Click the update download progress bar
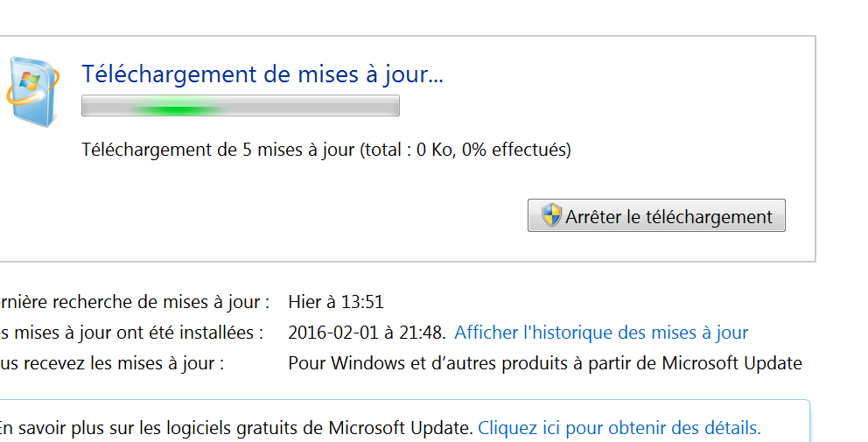868x442 pixels. (241, 106)
